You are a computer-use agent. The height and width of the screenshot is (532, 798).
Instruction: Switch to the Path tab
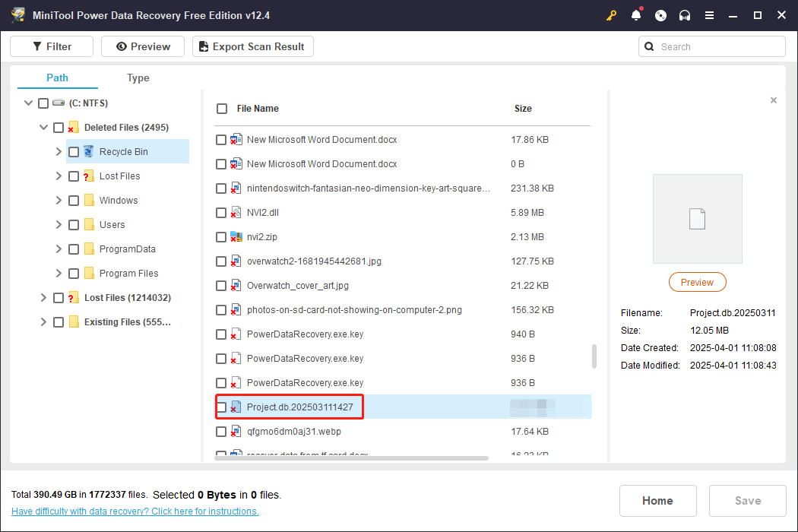tap(57, 78)
